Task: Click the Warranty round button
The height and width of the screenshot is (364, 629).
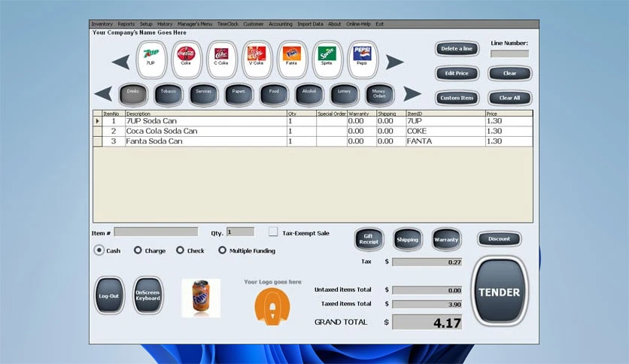Action: pos(446,239)
